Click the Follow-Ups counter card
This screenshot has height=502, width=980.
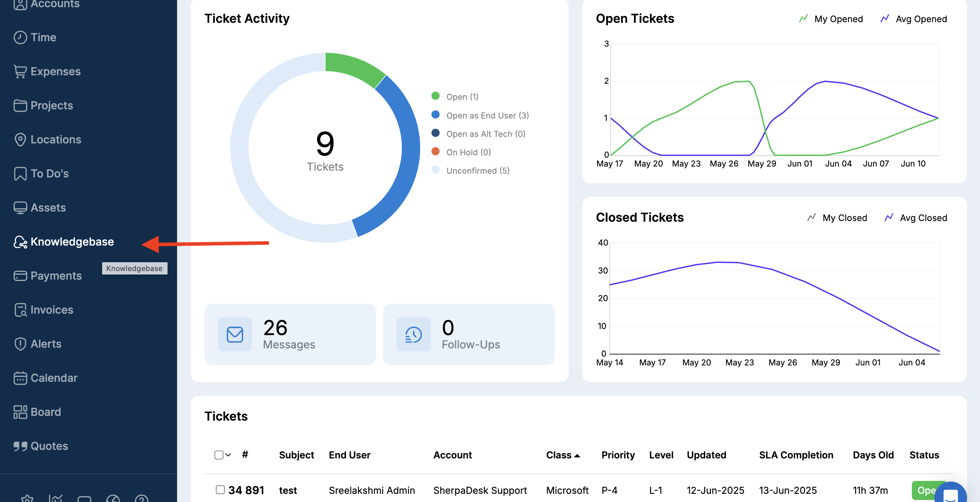469,334
